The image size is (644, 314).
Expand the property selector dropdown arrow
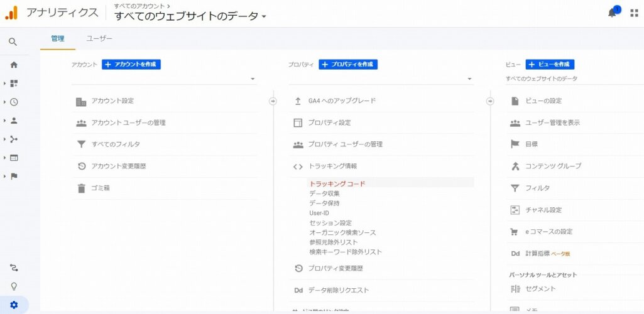(469, 79)
